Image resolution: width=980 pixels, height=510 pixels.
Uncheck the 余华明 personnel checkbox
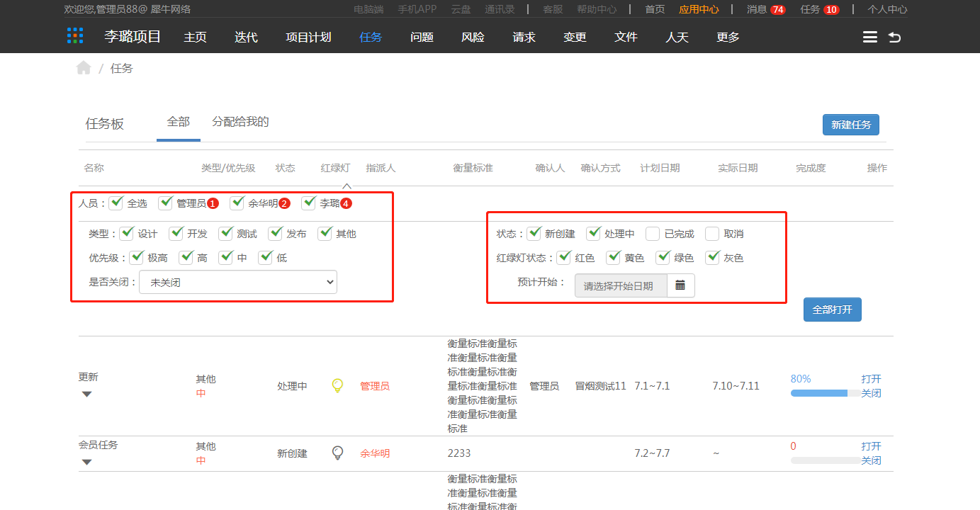[237, 203]
